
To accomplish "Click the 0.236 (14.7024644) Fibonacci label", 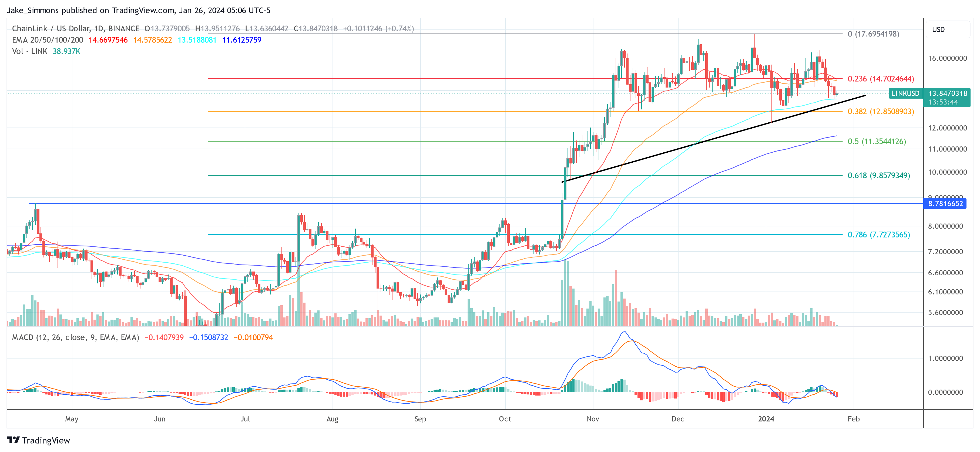I will (x=881, y=79).
